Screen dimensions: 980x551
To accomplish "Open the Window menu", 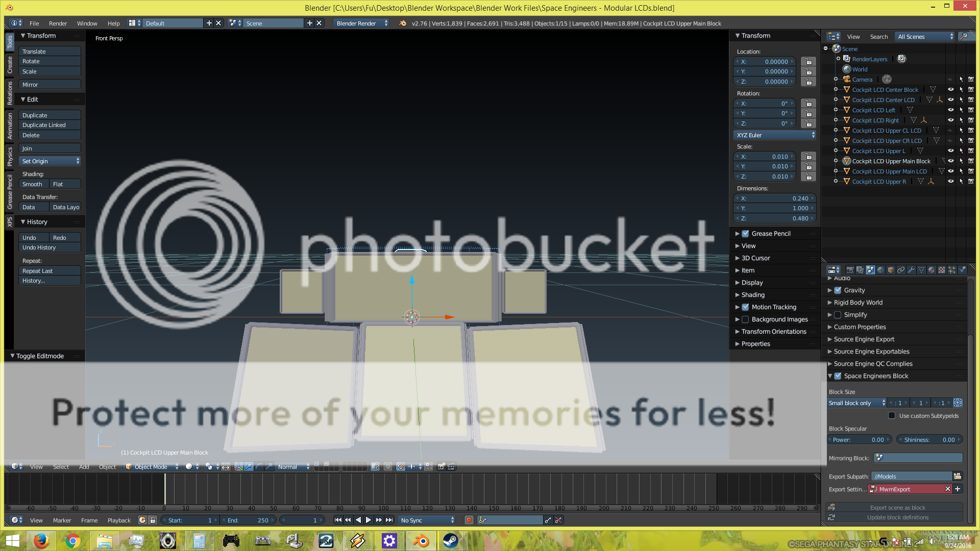I will (87, 23).
